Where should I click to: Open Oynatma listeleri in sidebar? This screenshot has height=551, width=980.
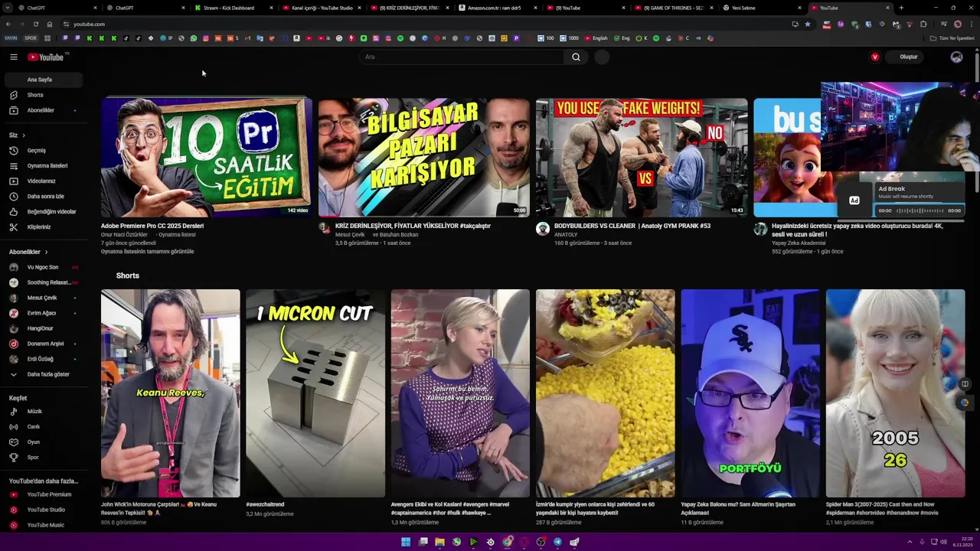pyautogui.click(x=43, y=166)
